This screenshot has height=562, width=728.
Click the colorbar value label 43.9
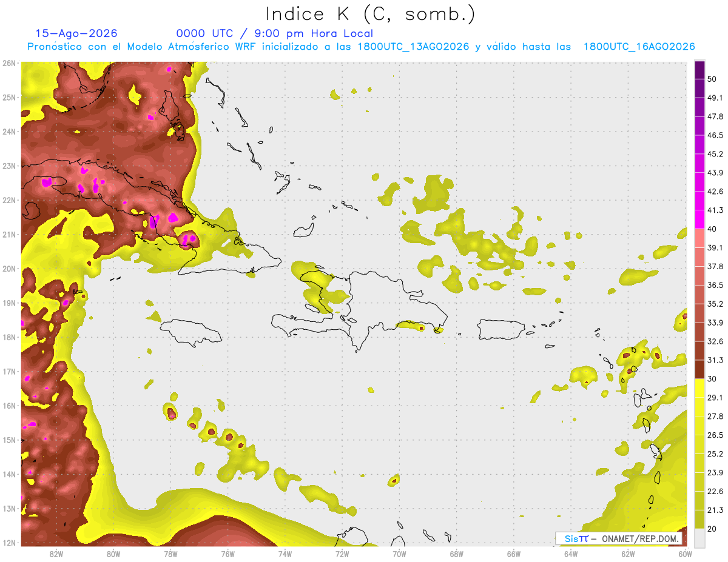tap(715, 173)
